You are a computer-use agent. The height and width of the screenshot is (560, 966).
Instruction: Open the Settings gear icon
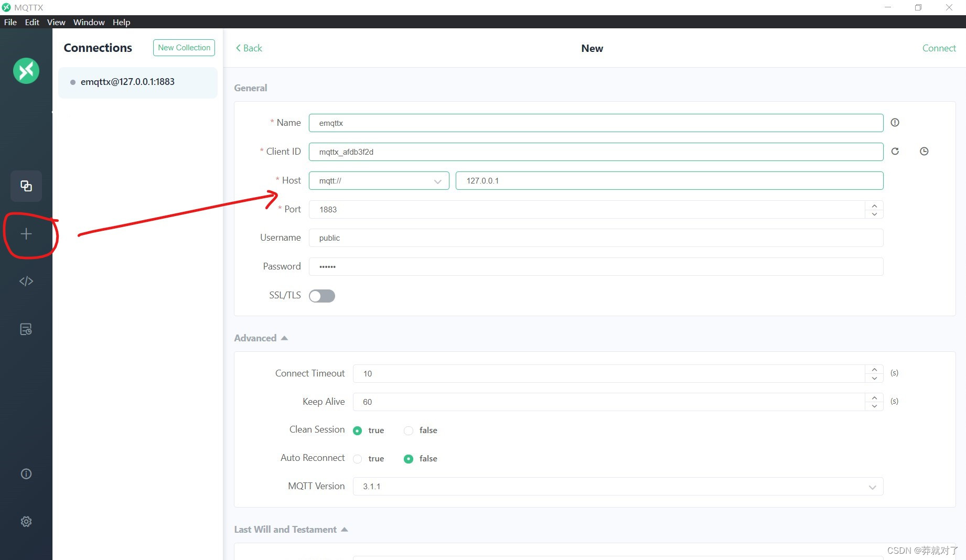coord(26,522)
